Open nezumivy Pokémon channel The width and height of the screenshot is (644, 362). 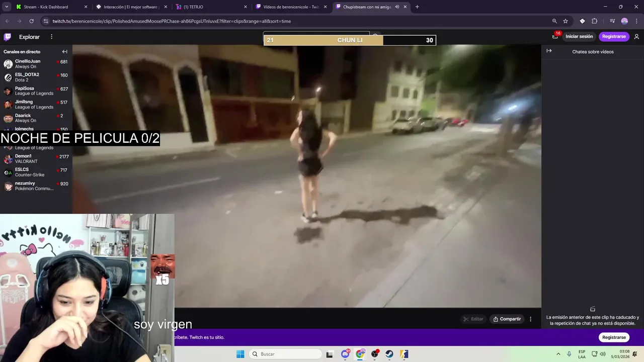pos(35,186)
